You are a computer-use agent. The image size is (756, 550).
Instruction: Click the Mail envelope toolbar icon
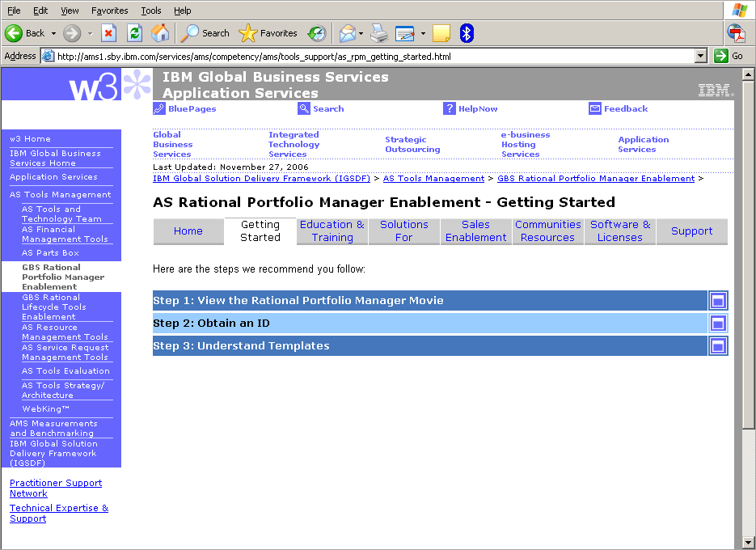(347, 33)
